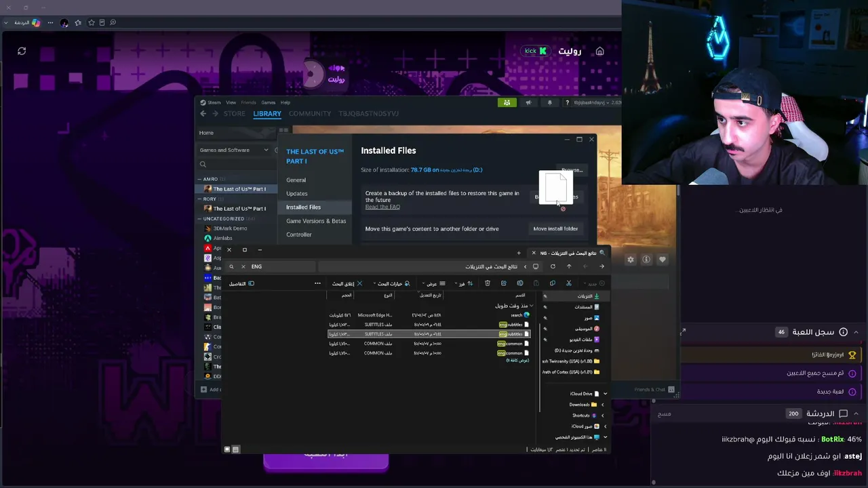Select the search Edge file row
868x488 pixels.
[429, 315]
